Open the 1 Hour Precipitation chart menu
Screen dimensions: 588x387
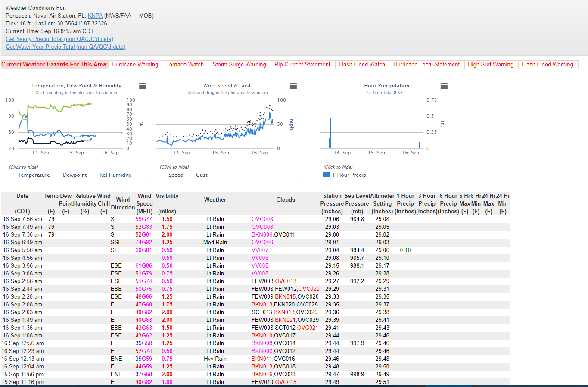coord(444,86)
